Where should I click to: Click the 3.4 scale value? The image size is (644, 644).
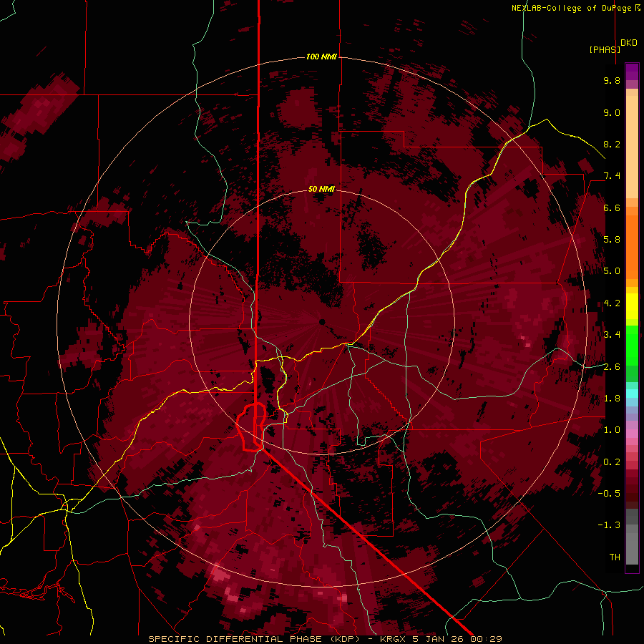point(612,335)
